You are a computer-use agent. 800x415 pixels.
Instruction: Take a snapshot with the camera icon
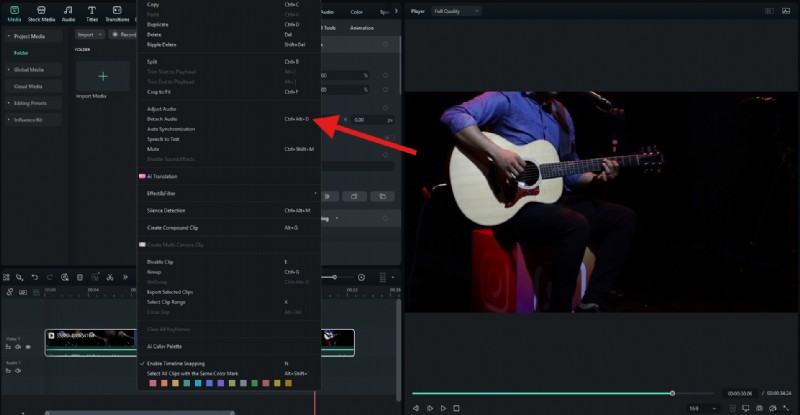click(759, 408)
